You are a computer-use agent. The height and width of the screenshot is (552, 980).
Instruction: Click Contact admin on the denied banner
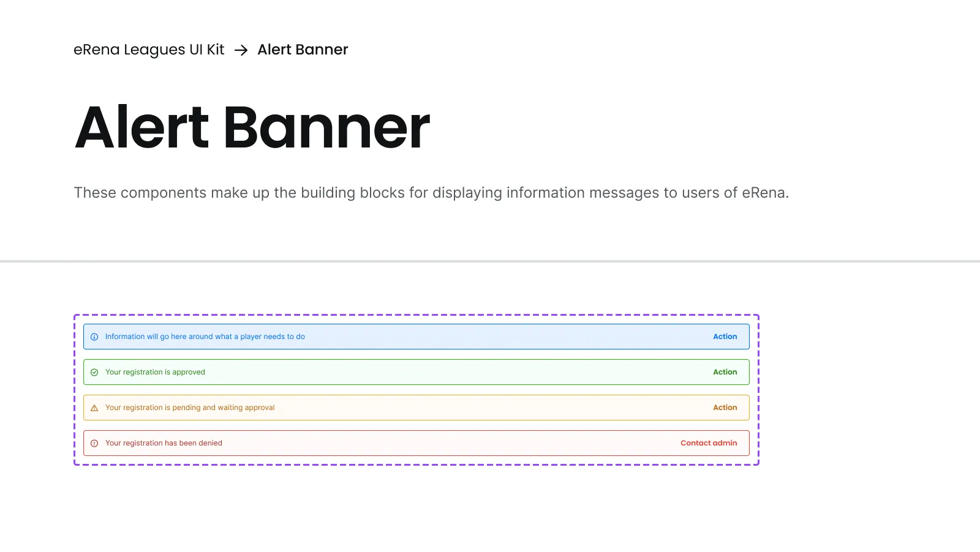coord(709,442)
